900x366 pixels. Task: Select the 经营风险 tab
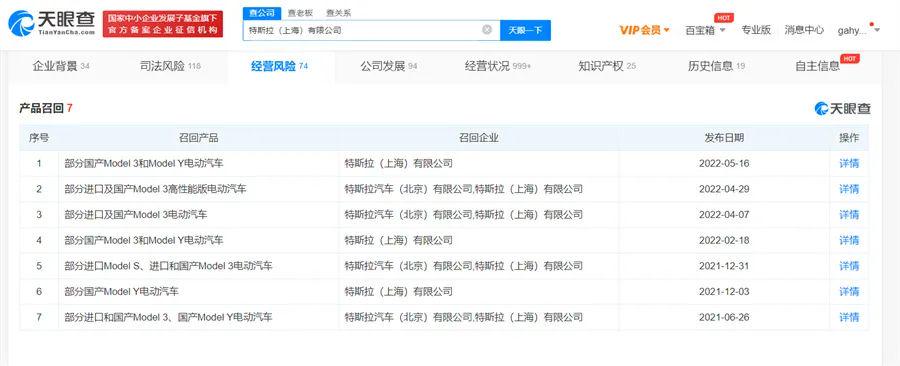point(280,66)
